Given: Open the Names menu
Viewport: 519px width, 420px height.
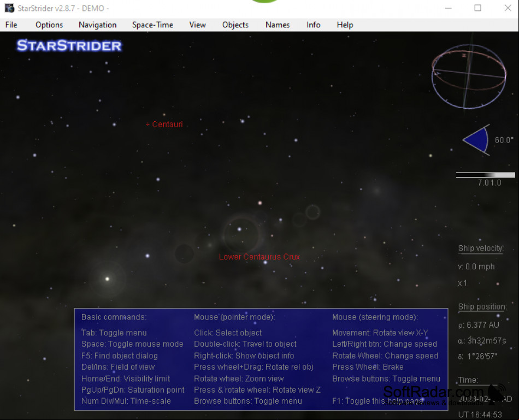Looking at the screenshot, I should [278, 25].
